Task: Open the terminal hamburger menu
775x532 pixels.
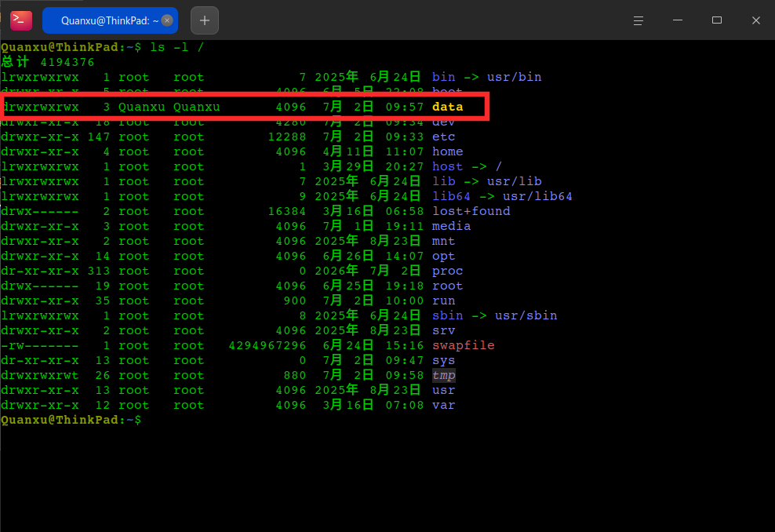Action: [638, 20]
